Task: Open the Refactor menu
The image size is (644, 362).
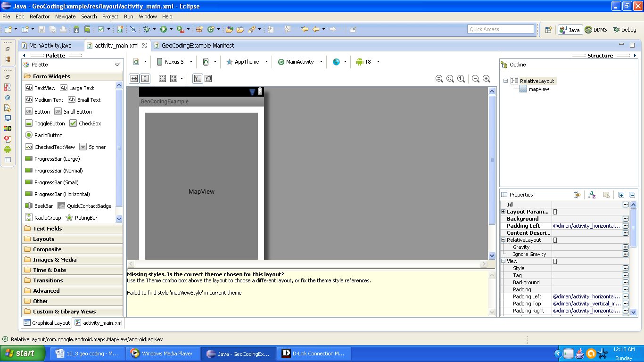Action: point(40,16)
